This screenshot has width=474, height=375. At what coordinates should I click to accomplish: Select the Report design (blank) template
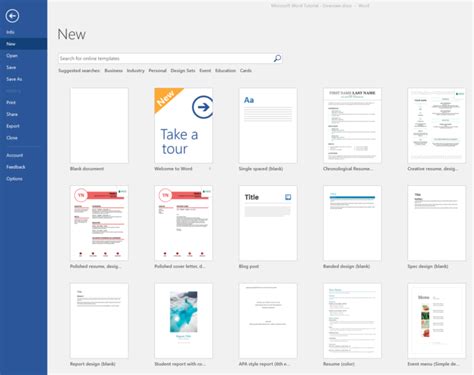coord(99,321)
